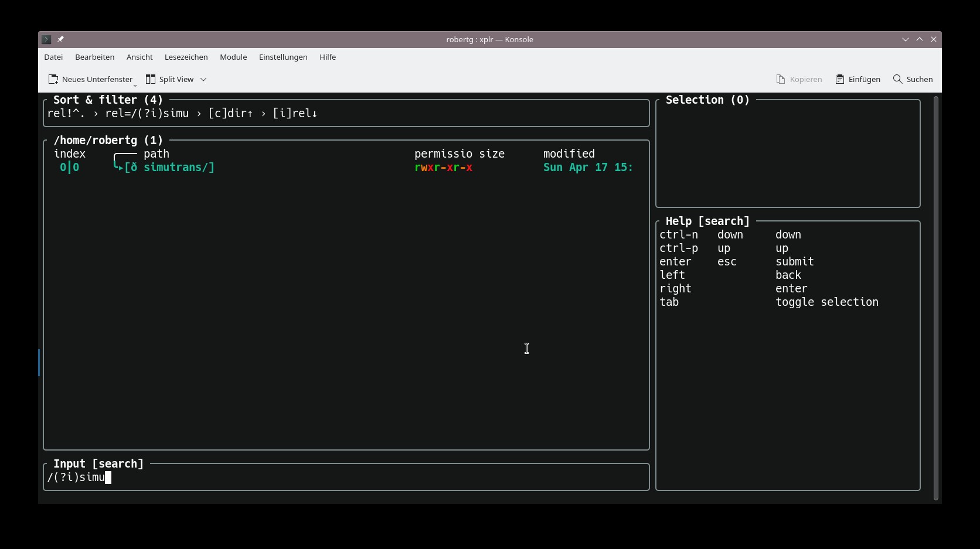Click the Suchen button
This screenshot has height=549, width=980.
coord(913,79)
